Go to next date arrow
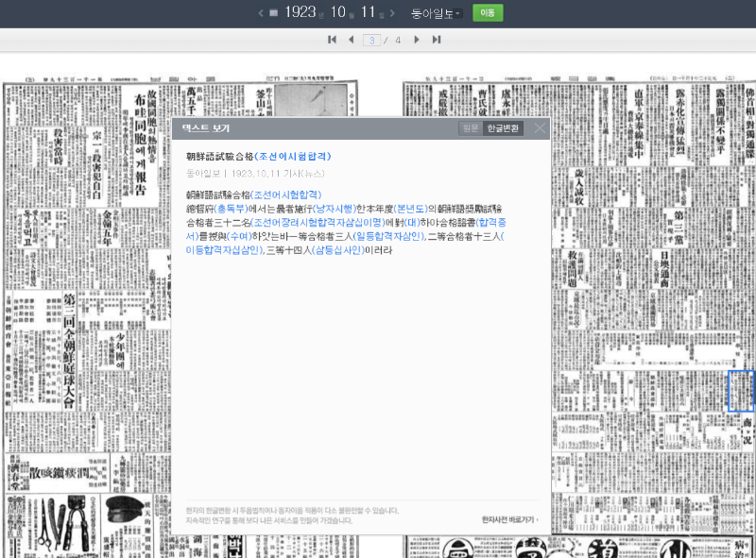Image resolution: width=756 pixels, height=558 pixels. point(392,13)
